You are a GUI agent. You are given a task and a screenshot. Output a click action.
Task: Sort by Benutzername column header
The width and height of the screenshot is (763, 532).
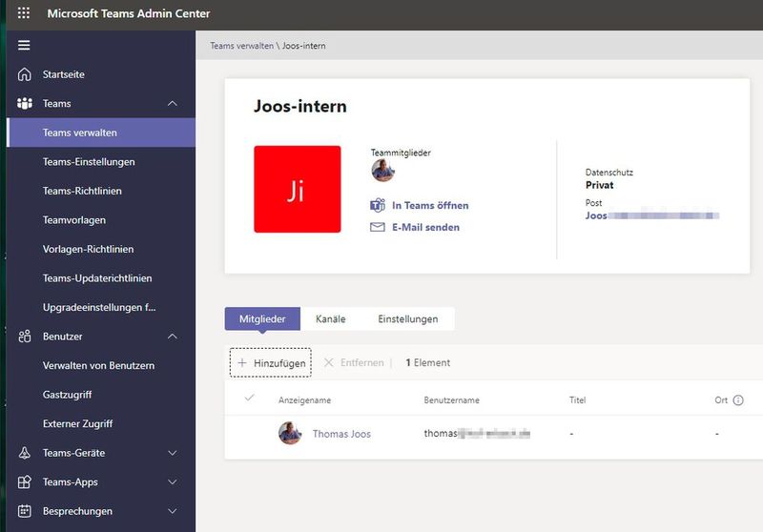point(451,400)
